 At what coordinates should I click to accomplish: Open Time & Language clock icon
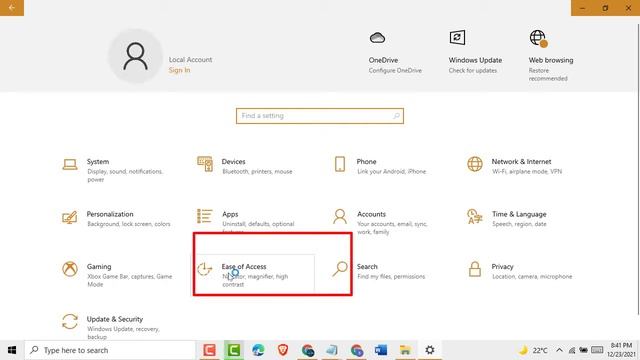[x=475, y=217]
